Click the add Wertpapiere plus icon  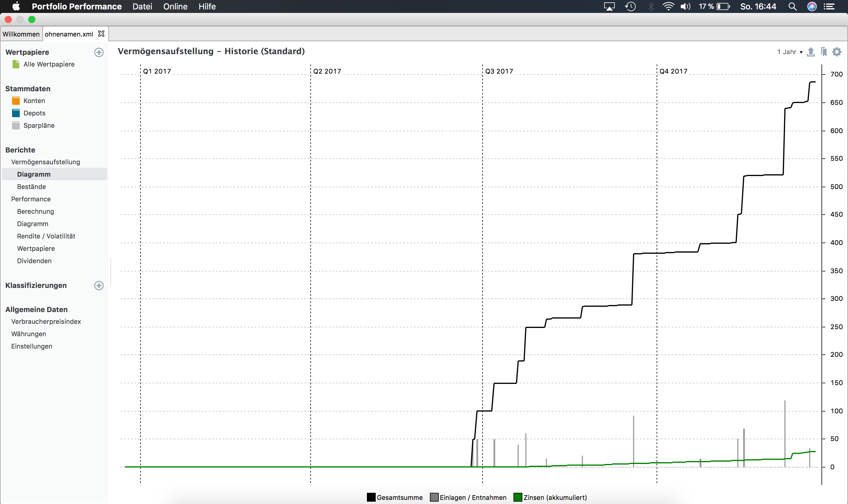[100, 52]
